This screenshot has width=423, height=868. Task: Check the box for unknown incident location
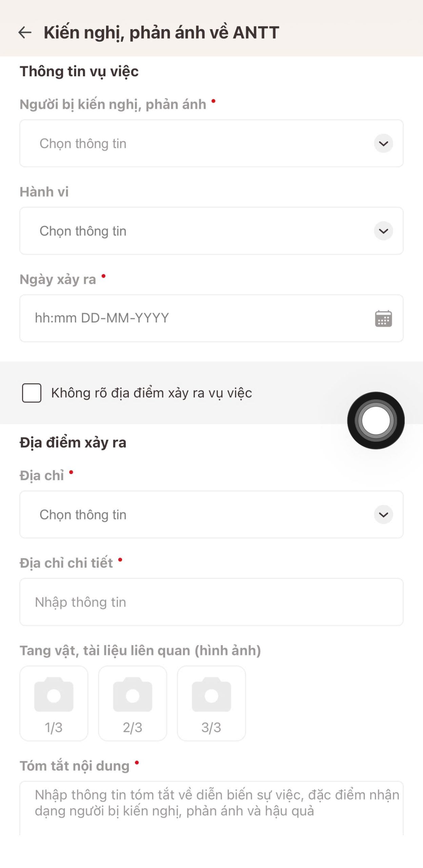pos(32,393)
